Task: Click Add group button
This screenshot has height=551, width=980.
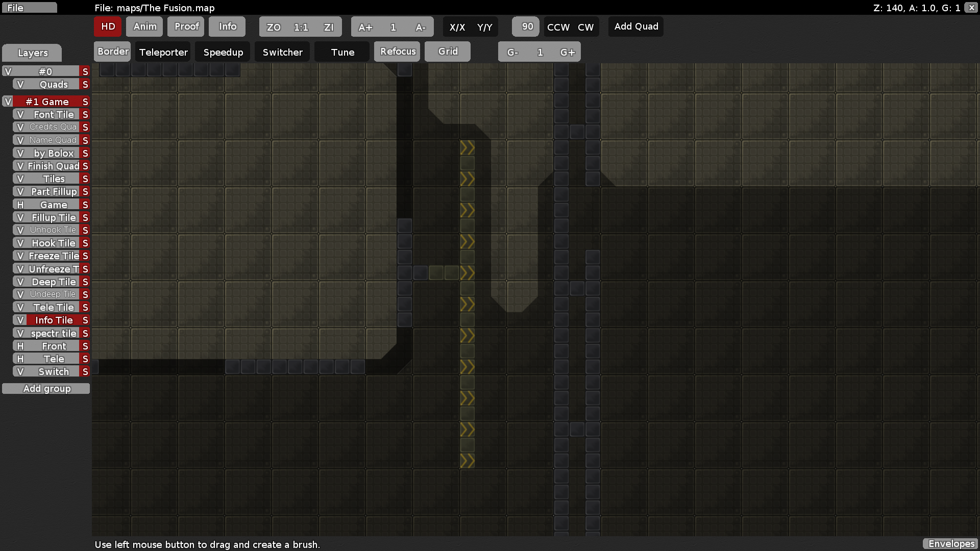Action: 46,389
